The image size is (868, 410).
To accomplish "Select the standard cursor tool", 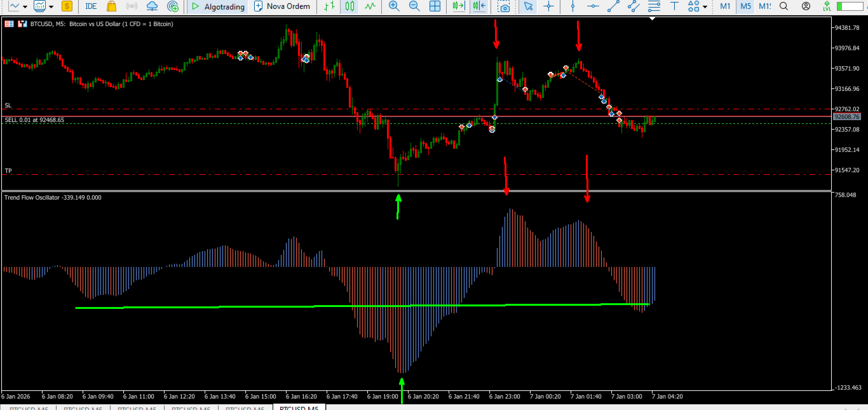I will click(527, 6).
